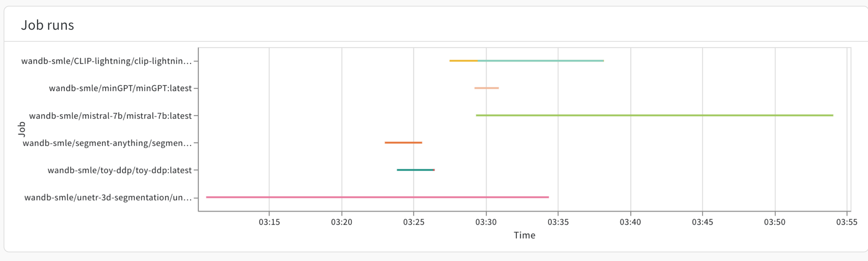Select the light teal CLIP-lightning run segment

click(540, 61)
